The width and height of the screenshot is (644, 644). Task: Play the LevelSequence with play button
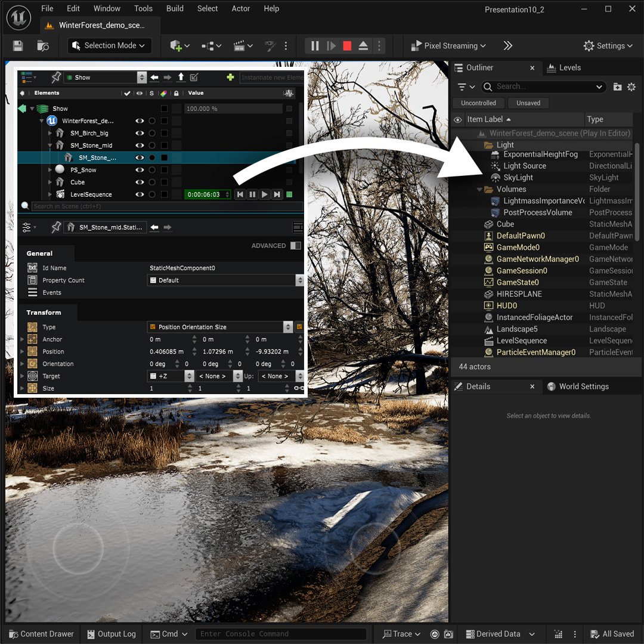coord(265,194)
